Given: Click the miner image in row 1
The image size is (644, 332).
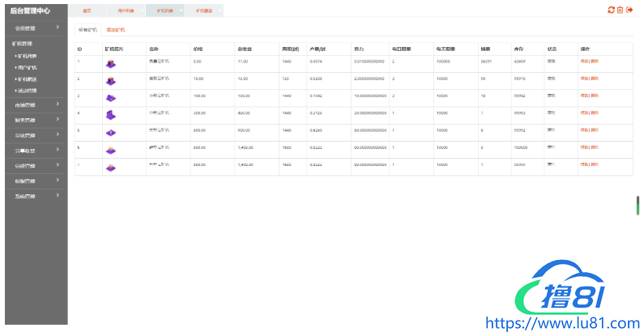Looking at the screenshot, I should pyautogui.click(x=111, y=62).
